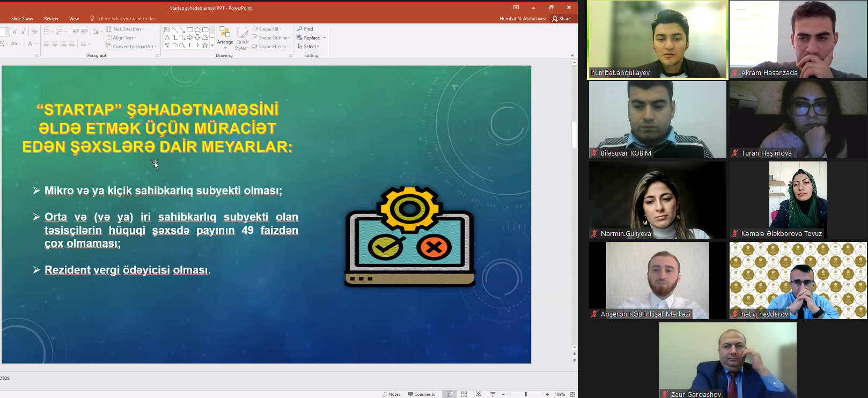Screen dimensions: 868x398
Task: Decrease font size in PowerPoint ribbon
Action: coord(23,32)
